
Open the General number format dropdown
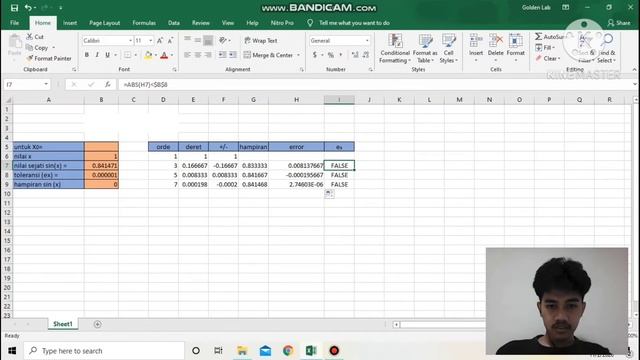click(367, 41)
